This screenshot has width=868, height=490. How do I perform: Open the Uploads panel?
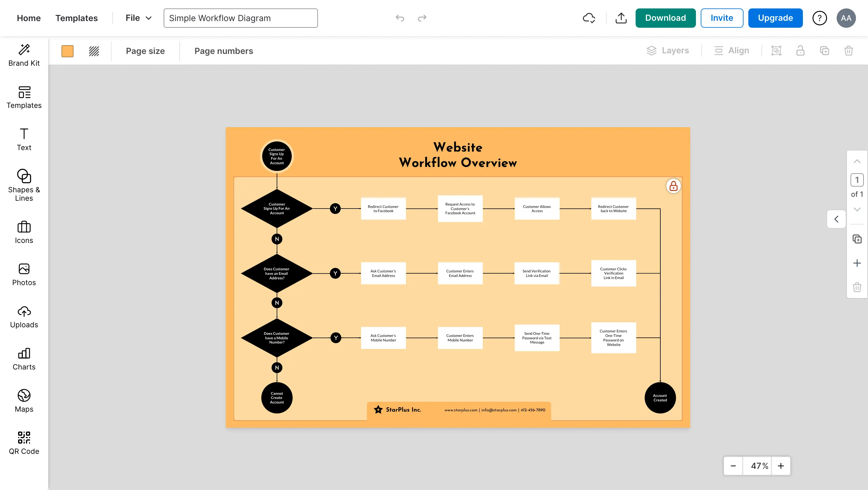(x=24, y=316)
